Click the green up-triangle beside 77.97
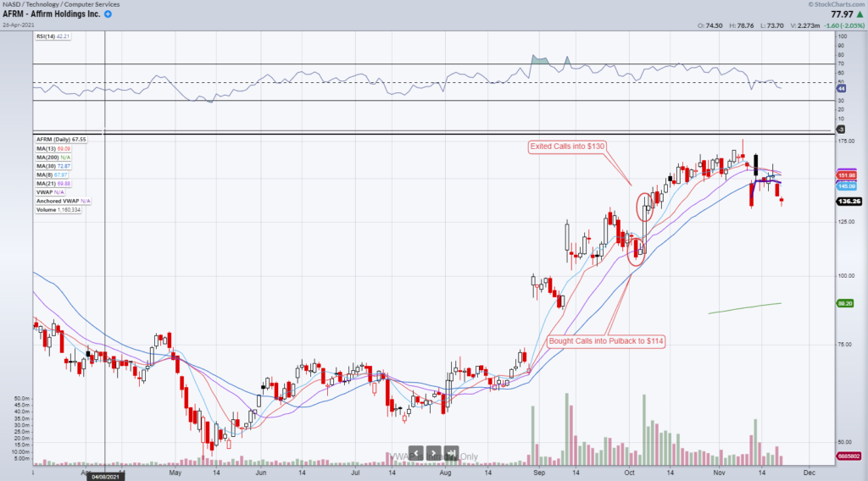Image resolution: width=868 pixels, height=481 pixels. (860, 15)
